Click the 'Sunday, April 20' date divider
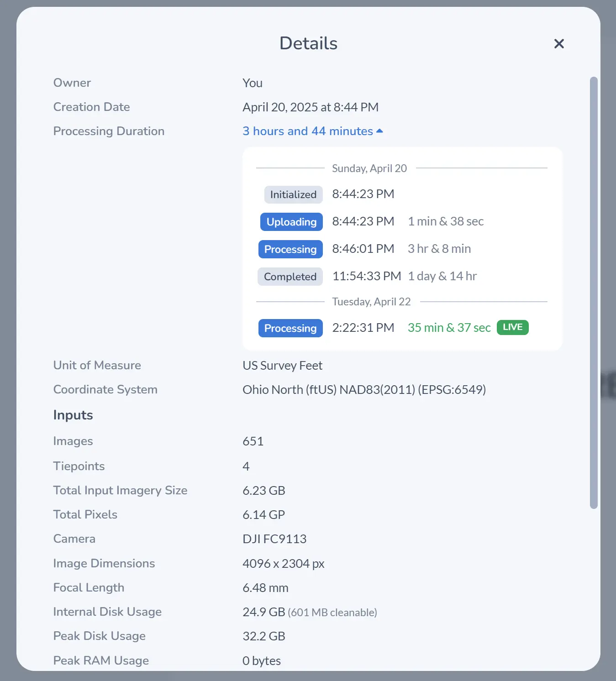 click(x=369, y=168)
